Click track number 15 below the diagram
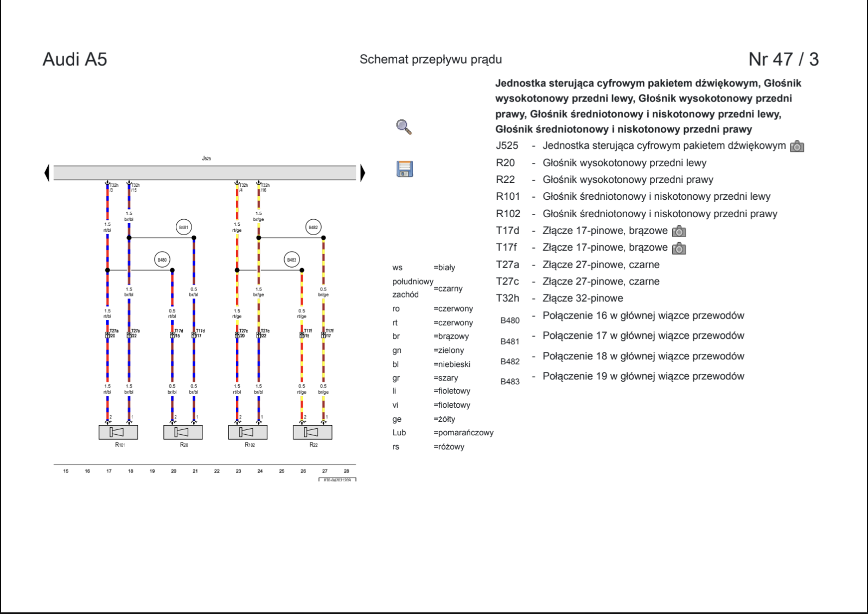This screenshot has width=868, height=614. tap(66, 471)
